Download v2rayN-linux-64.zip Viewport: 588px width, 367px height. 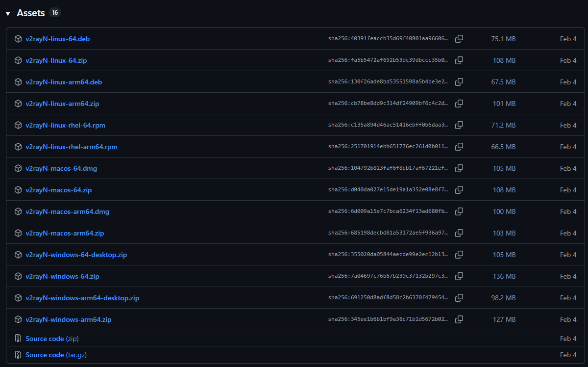point(56,60)
